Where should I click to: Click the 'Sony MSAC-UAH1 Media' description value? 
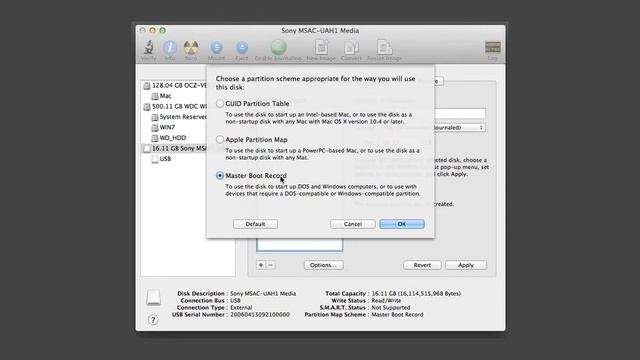pos(263,293)
